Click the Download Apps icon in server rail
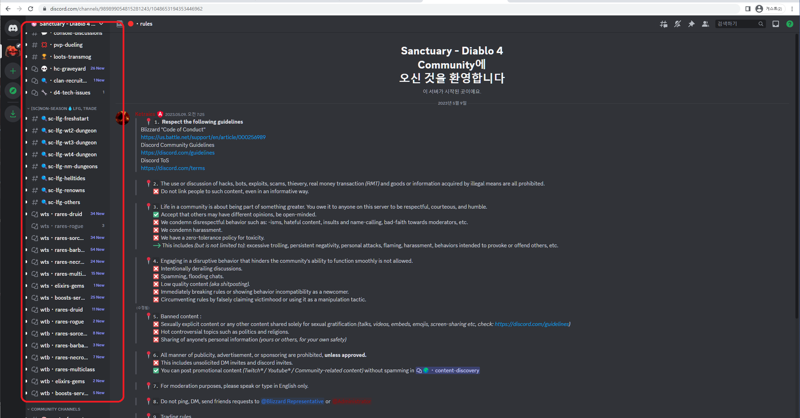Viewport: 800px width, 418px height. tap(13, 114)
